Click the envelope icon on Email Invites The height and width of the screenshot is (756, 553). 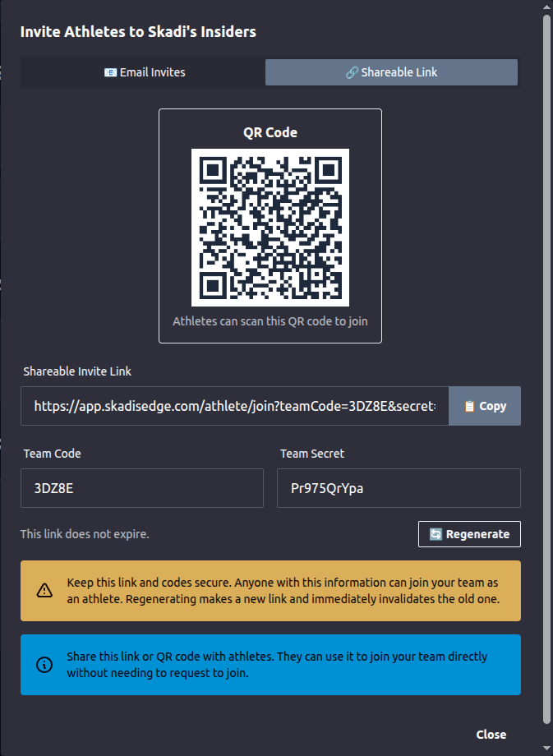[x=110, y=72]
